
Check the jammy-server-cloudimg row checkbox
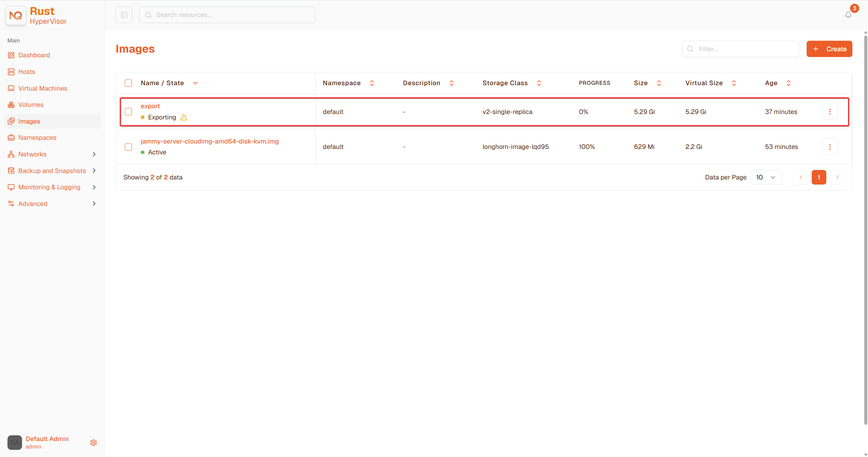coord(128,147)
